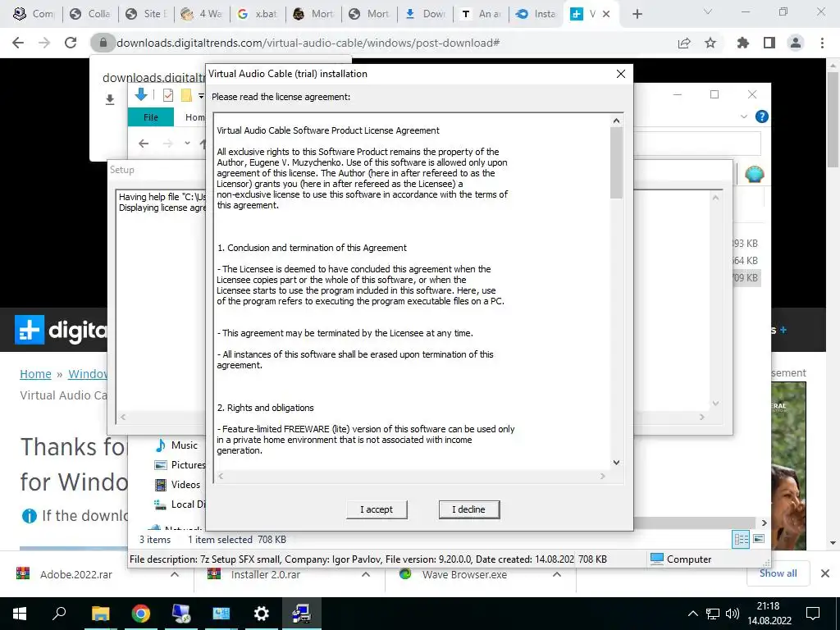Image resolution: width=840 pixels, height=630 pixels.
Task: Click the license vertical scrollbar thumb
Action: coord(616,163)
